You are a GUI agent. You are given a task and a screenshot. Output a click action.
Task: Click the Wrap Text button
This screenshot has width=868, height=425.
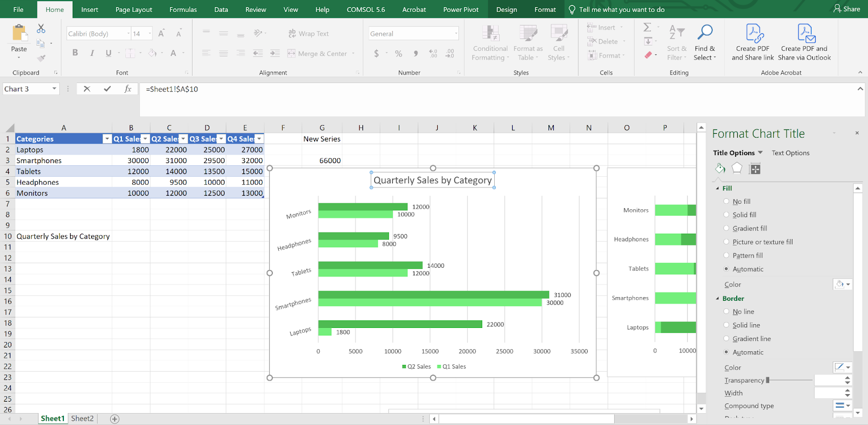[x=308, y=34]
